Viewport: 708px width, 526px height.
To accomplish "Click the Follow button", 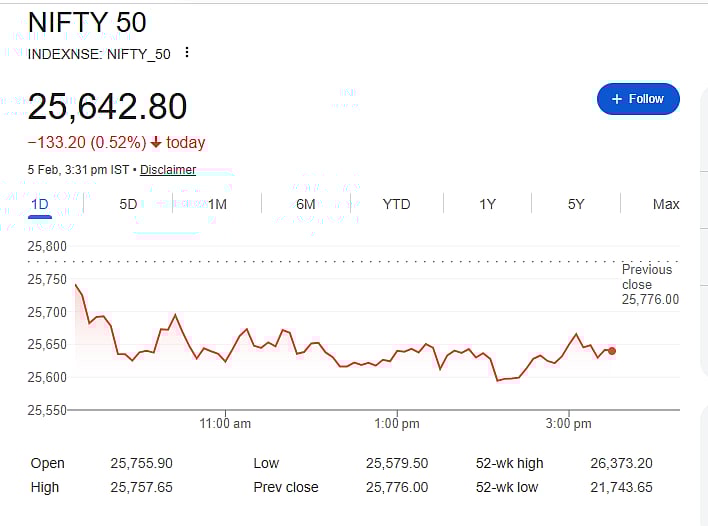I will (638, 99).
